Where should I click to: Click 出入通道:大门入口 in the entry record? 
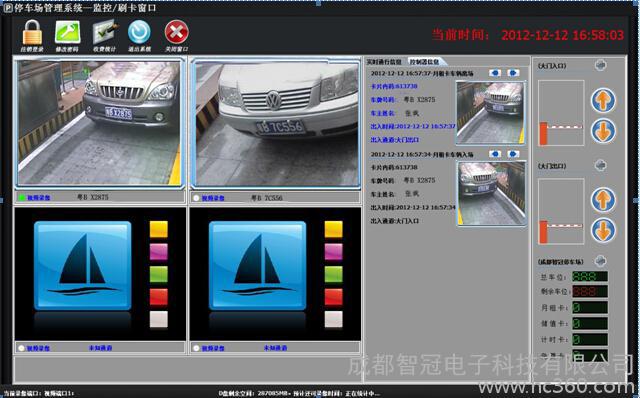tap(395, 221)
